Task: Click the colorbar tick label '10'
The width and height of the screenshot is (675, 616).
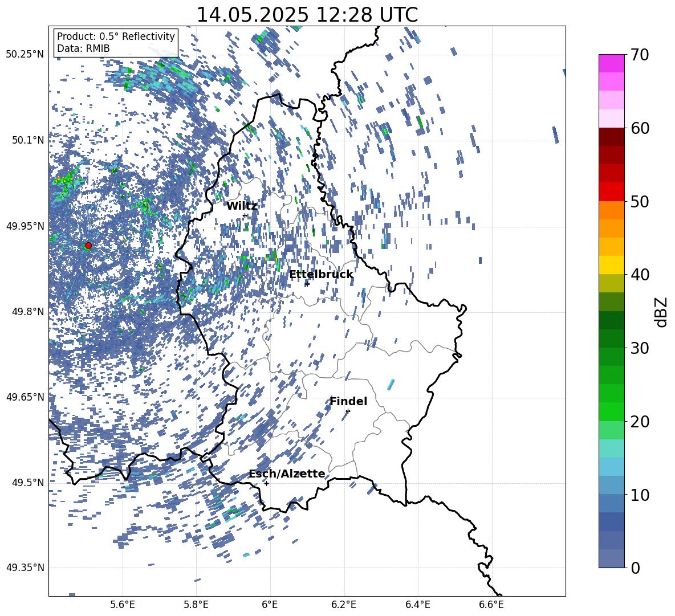Action: [640, 495]
